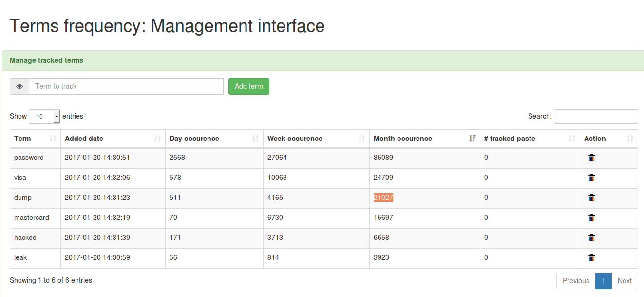Screen dimensions: 644x297
Task: Sort table by Term column
Action: click(35, 139)
